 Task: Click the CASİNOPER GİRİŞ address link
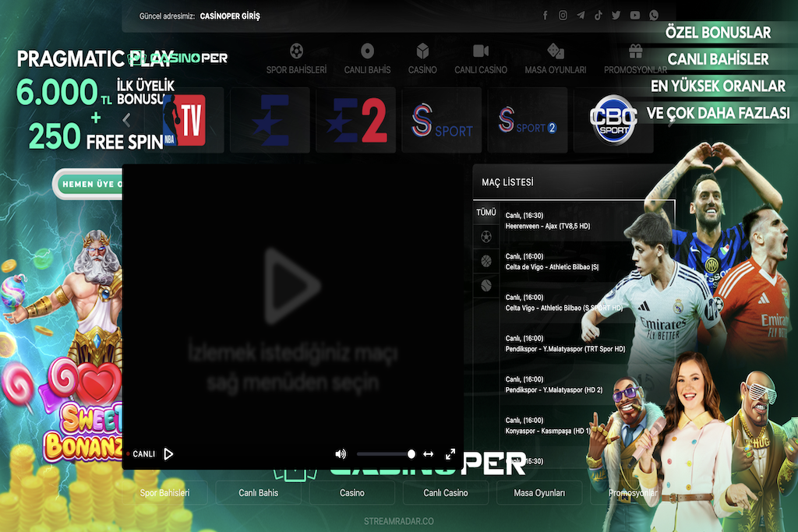[230, 16]
